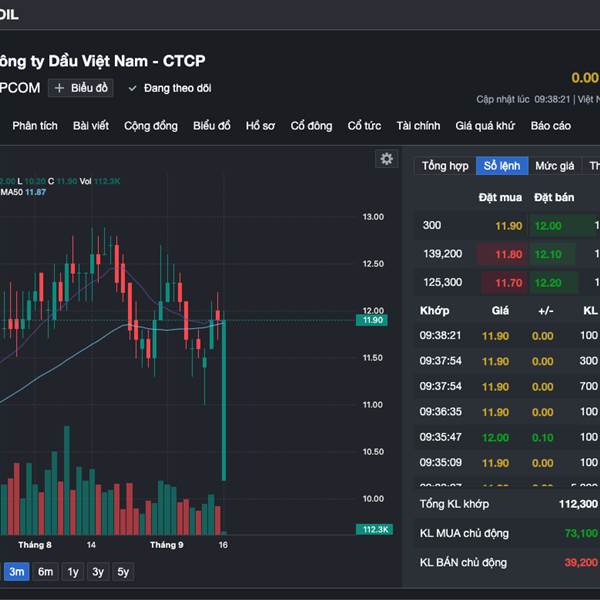Open the Báo cáo reports tab
The image size is (600, 600).
pos(551,126)
